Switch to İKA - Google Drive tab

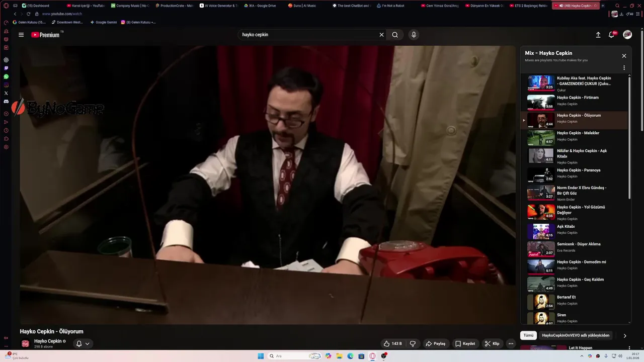[x=263, y=6]
